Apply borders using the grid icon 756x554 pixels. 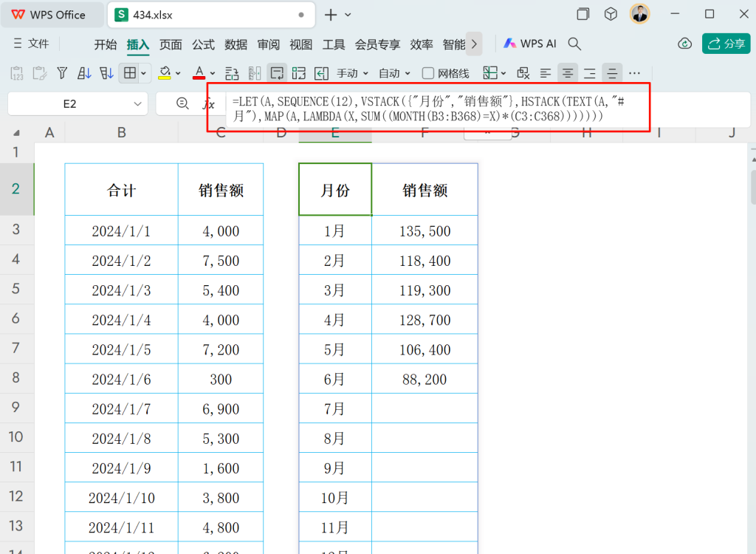click(x=130, y=73)
